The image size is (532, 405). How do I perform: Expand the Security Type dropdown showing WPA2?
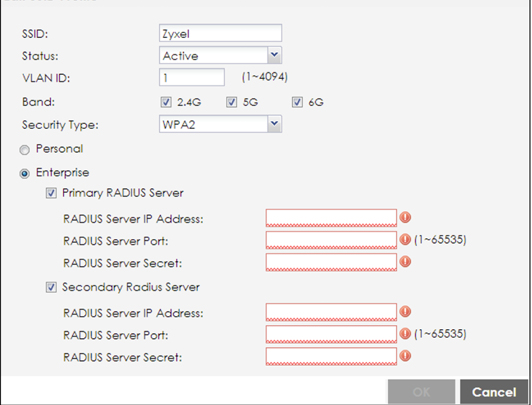coord(274,124)
